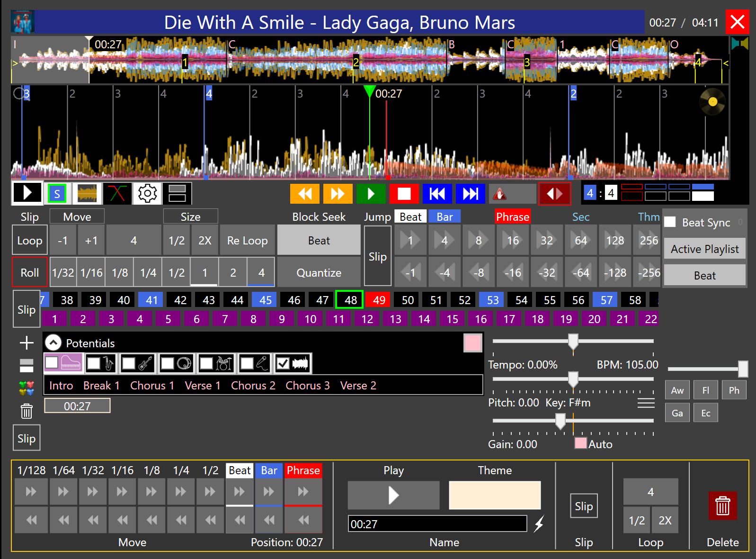Jump backward 32 beats
Image resolution: width=756 pixels, height=559 pixels.
tap(547, 272)
